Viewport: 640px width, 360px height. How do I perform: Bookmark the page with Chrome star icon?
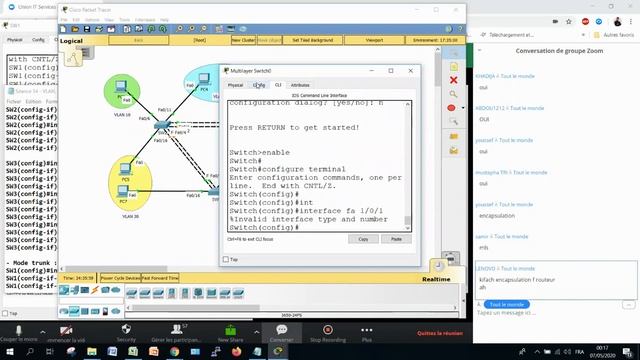569,21
